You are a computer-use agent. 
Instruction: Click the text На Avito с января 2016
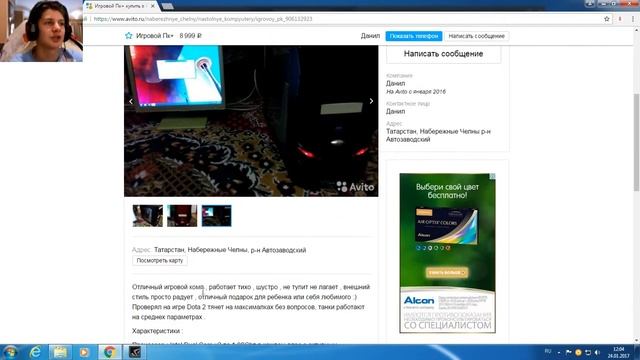[x=416, y=92]
